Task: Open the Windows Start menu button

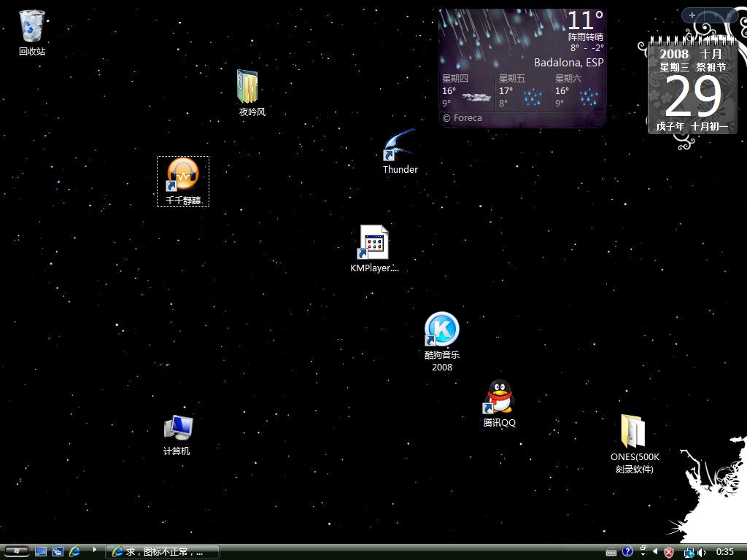Action: (16, 551)
